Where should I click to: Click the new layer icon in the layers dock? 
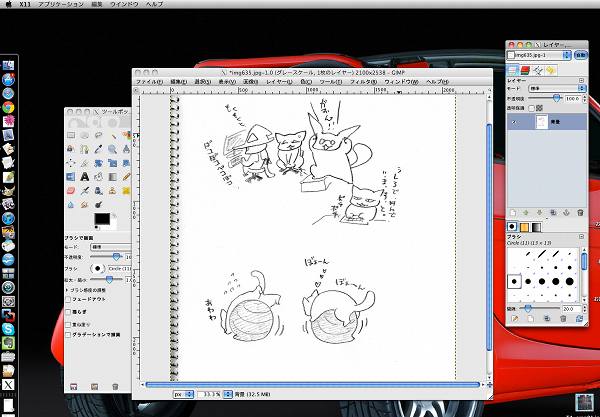click(x=513, y=213)
